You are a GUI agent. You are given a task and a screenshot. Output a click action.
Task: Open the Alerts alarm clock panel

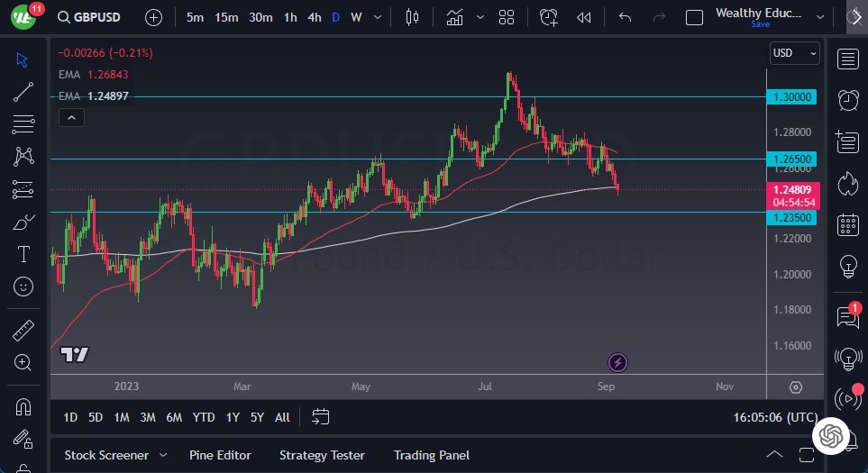[847, 100]
